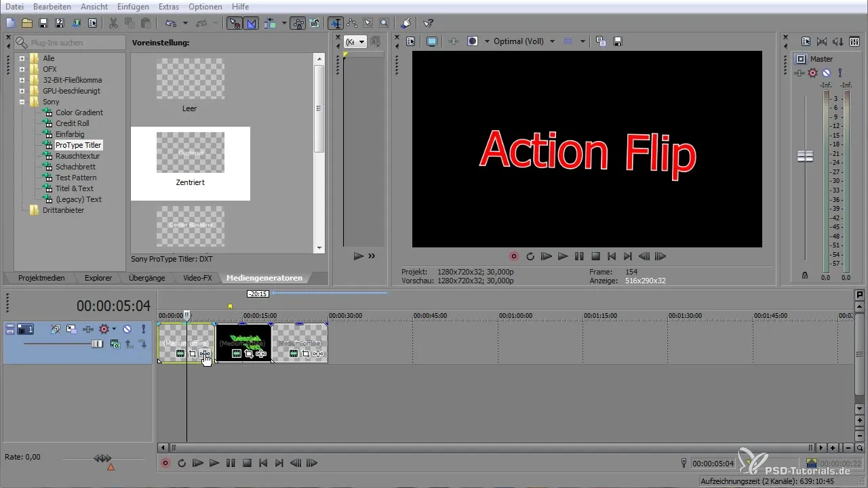
Task: Click the timeline transport Record button
Action: click(x=165, y=464)
